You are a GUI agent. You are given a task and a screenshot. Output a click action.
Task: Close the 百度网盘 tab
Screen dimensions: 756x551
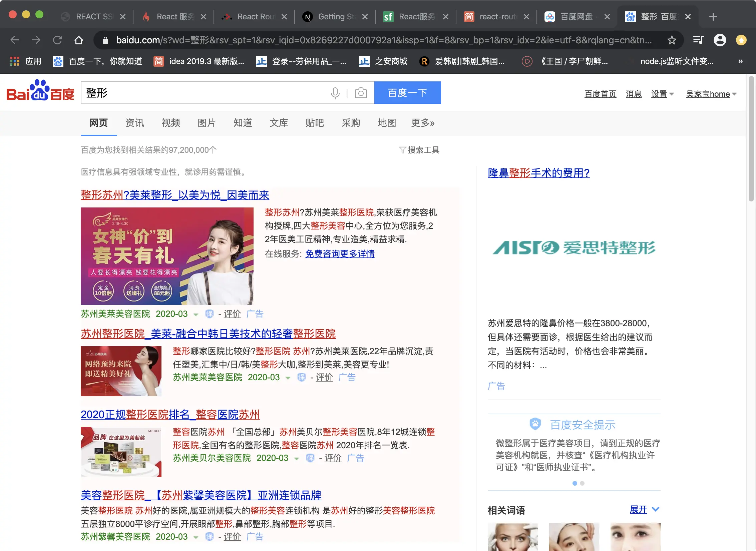click(607, 17)
